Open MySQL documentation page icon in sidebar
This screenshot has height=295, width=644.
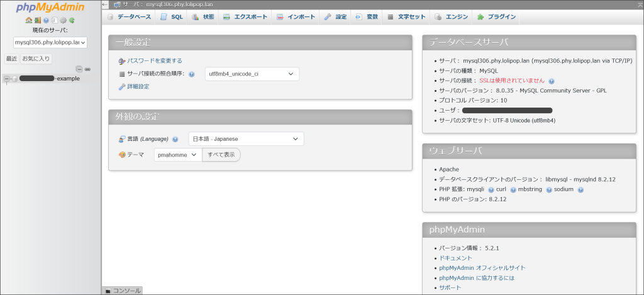point(54,20)
